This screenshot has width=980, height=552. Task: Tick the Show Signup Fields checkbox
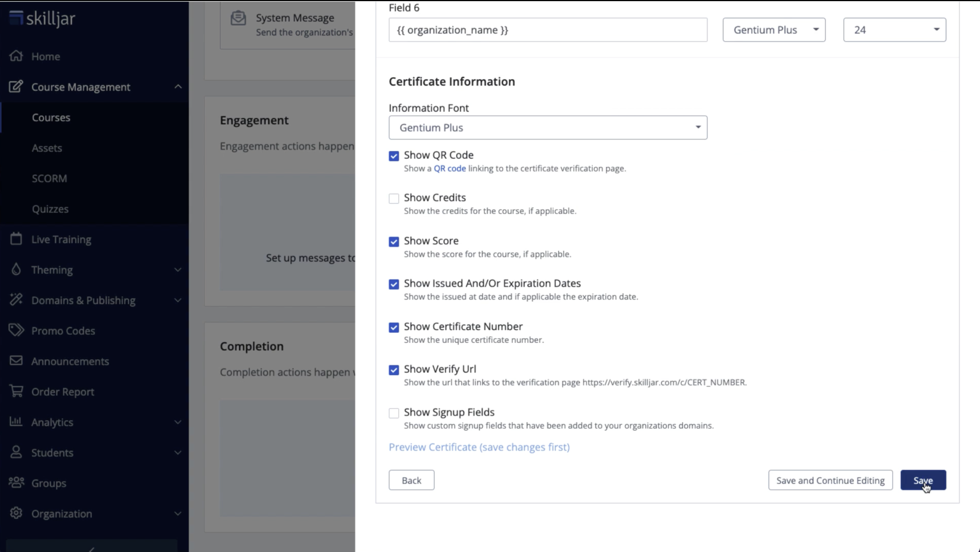(x=394, y=413)
